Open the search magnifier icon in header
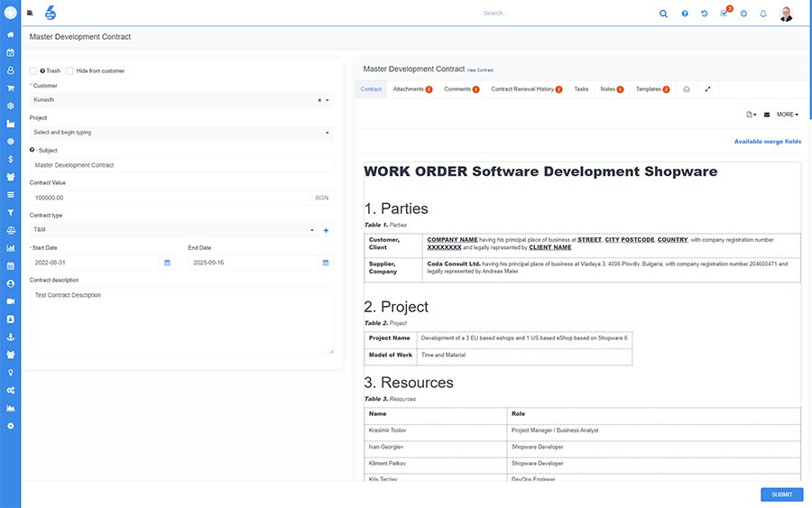Screen dimensions: 812x508 pos(663,14)
